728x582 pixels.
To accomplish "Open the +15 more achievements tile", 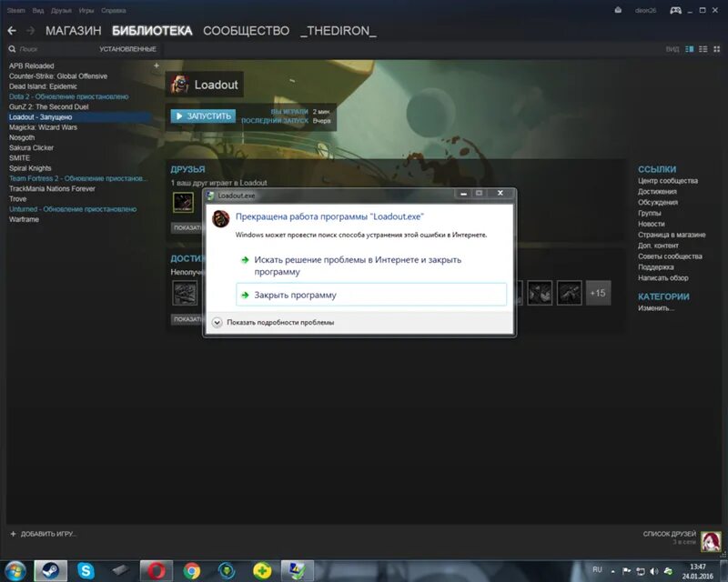I will [x=598, y=293].
